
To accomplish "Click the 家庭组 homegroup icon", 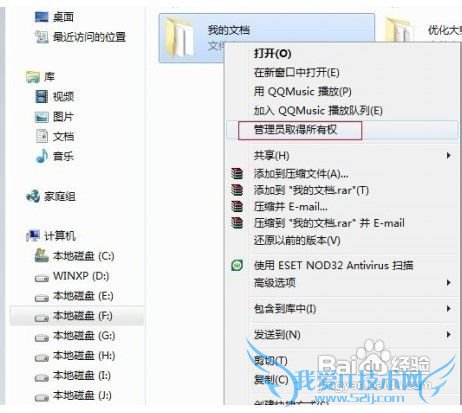I will point(33,196).
